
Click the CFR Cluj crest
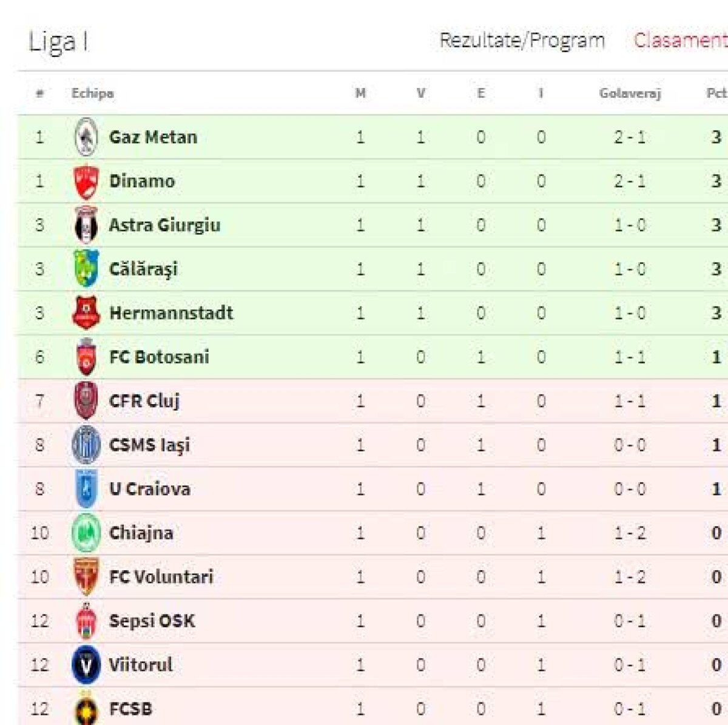[86, 401]
